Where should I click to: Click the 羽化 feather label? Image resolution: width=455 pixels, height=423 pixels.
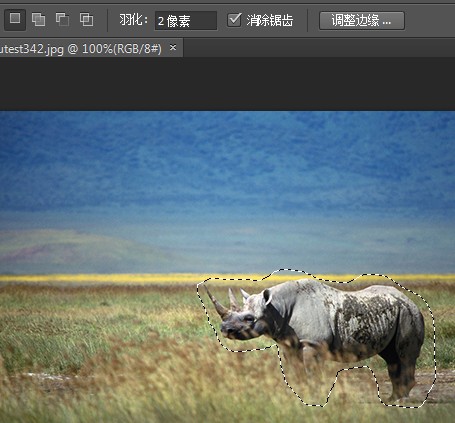pos(133,20)
